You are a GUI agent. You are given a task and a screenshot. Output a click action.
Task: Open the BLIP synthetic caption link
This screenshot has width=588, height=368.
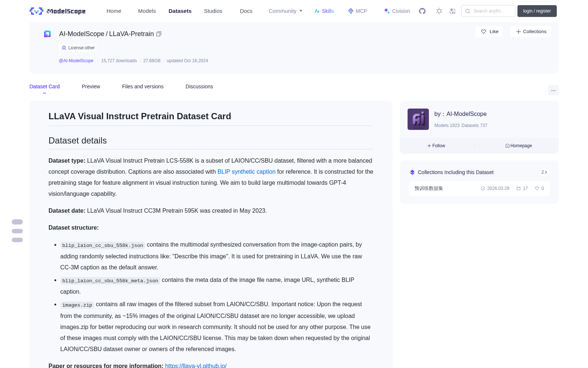pos(246,171)
